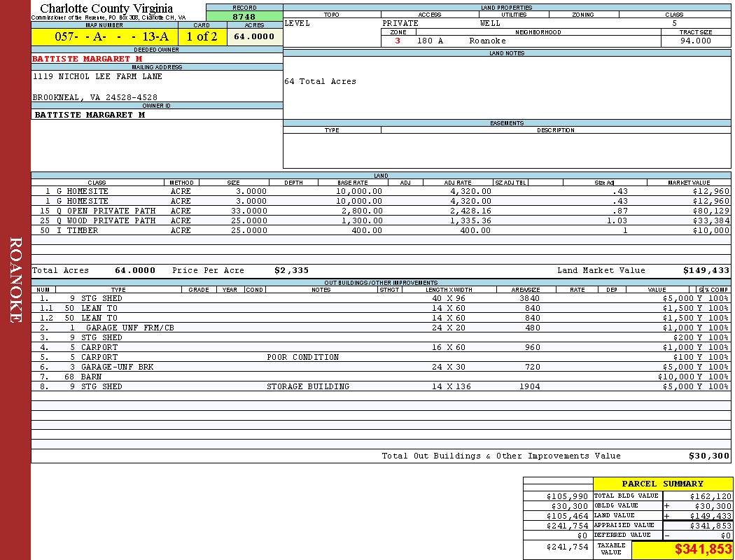Click the red deeded owner name
735x560 pixels.
(x=87, y=59)
